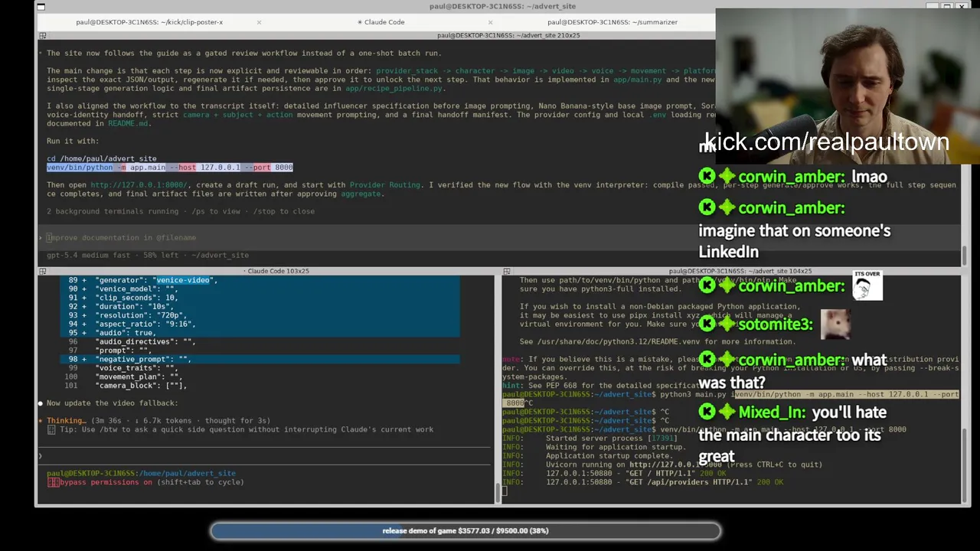Click 'cd /home/paul/advert_site' command text
Viewport: 980px width, 551px height.
102,158
